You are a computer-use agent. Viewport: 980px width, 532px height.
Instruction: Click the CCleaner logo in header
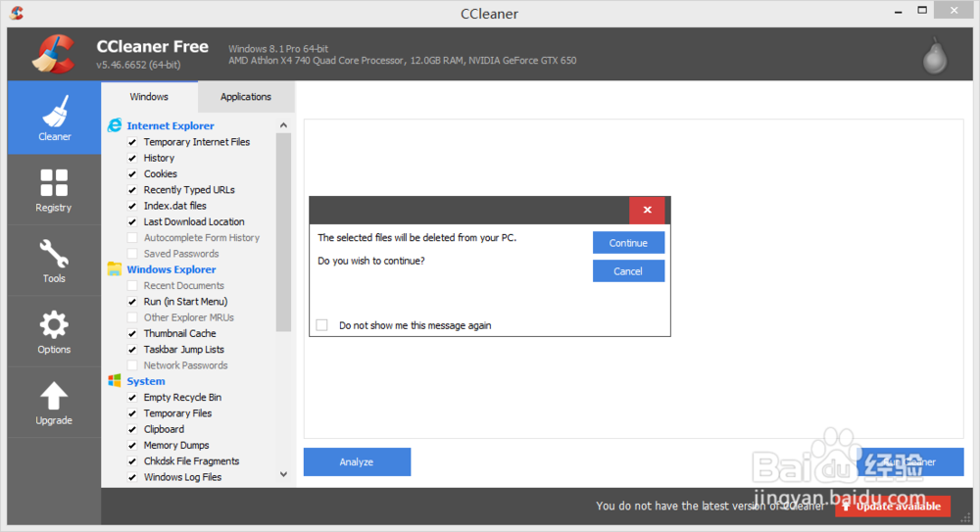(x=54, y=54)
